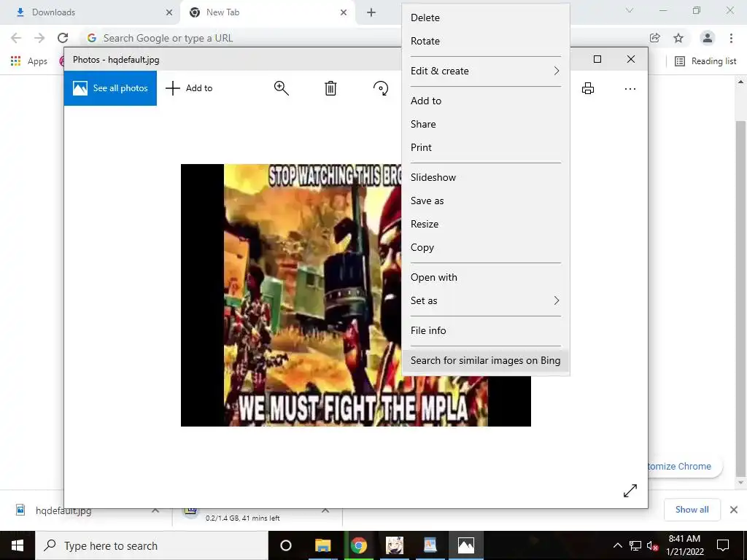Bookmark this tab with the star icon
The height and width of the screenshot is (560, 747).
pos(678,38)
